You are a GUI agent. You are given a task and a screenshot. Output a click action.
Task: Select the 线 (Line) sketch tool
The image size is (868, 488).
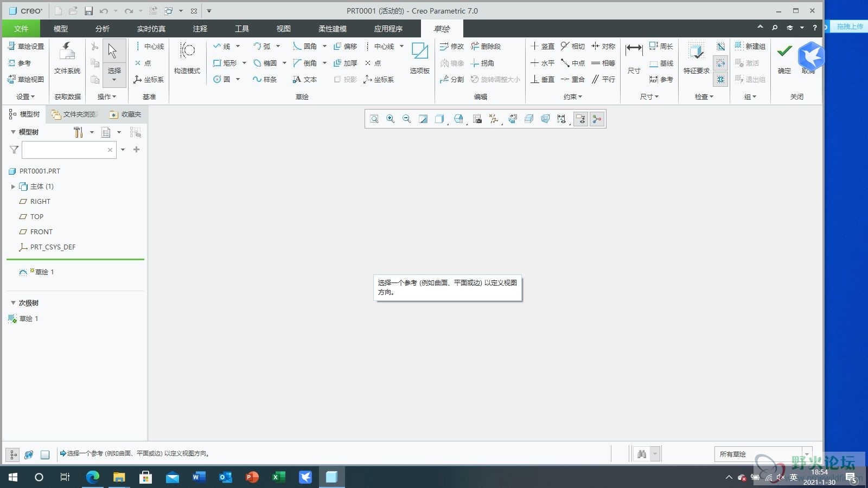[222, 47]
